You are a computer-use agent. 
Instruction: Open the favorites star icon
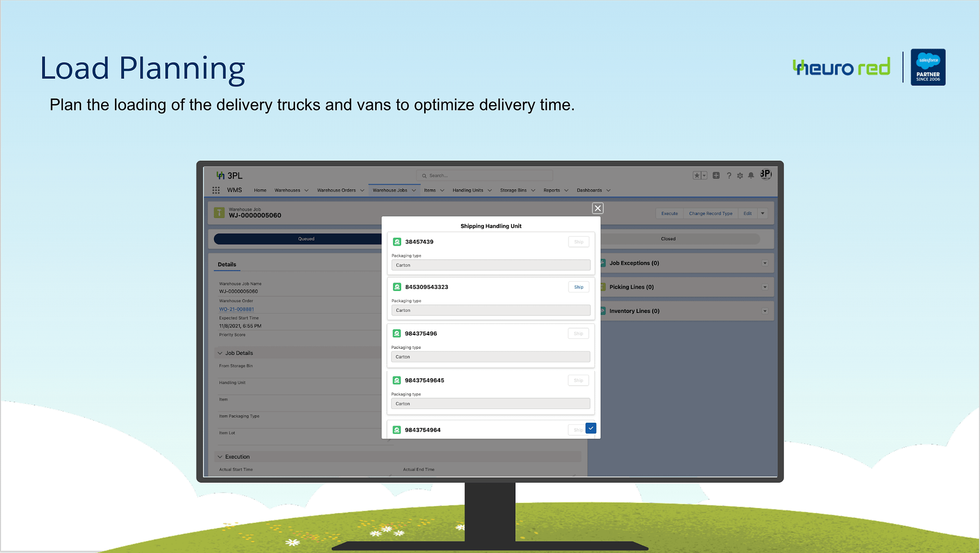click(697, 175)
